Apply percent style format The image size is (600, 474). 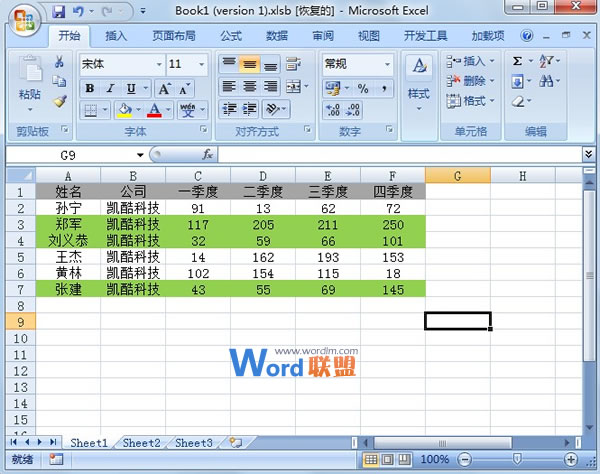coord(363,89)
